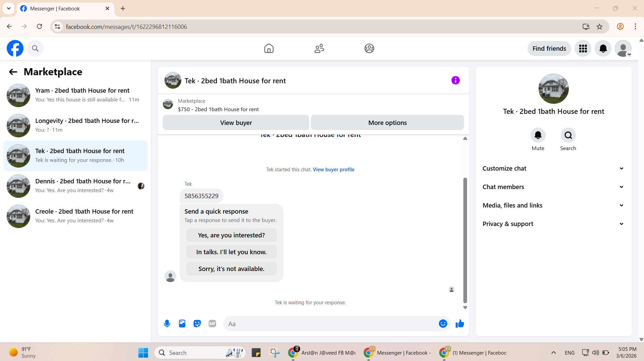Click the browser address bar URL

pos(126,27)
